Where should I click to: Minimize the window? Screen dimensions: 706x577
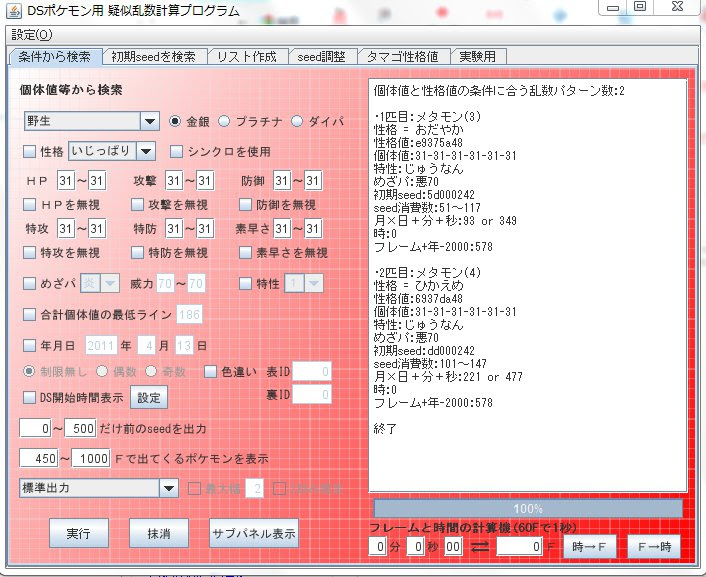(x=612, y=7)
